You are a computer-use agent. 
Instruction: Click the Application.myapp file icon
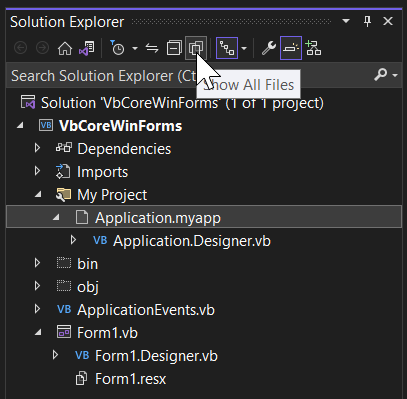(82, 217)
